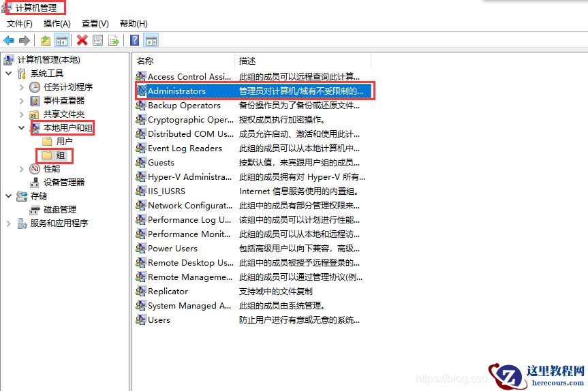Click the 授权成员执行加密操作 description
The image size is (588, 391).
pos(281,120)
